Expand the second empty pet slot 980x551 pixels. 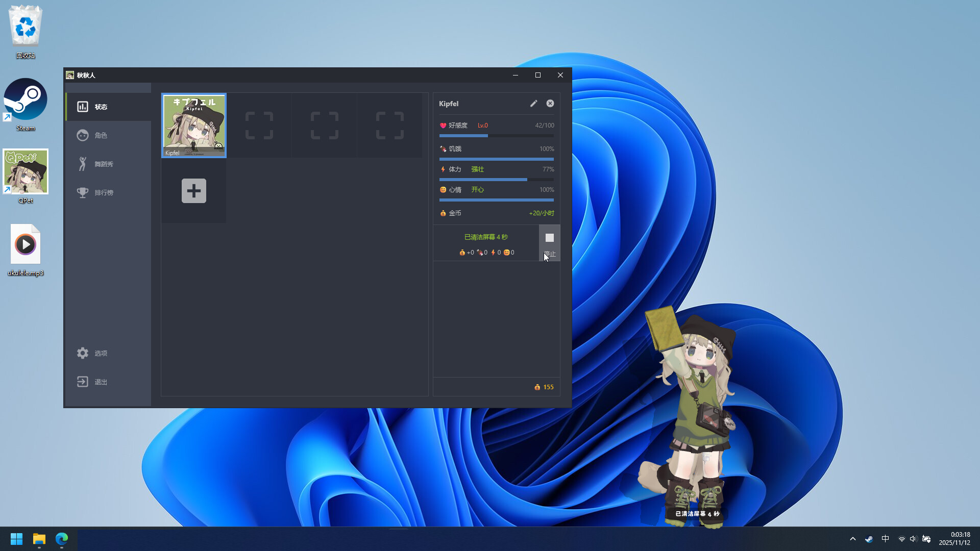click(x=259, y=124)
